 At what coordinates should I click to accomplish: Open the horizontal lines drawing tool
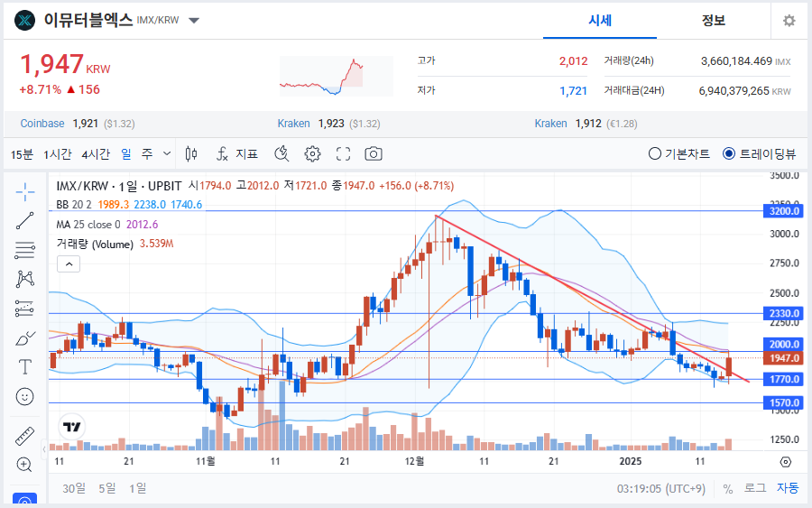25,250
